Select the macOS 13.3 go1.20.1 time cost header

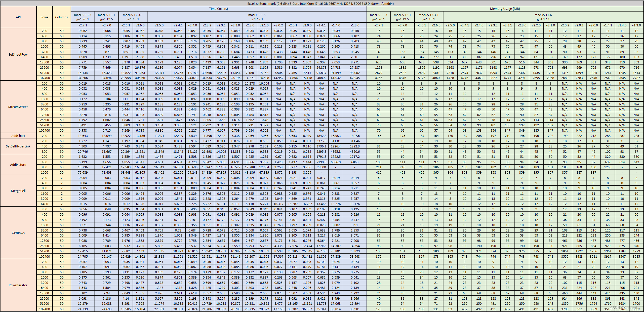coord(83,17)
